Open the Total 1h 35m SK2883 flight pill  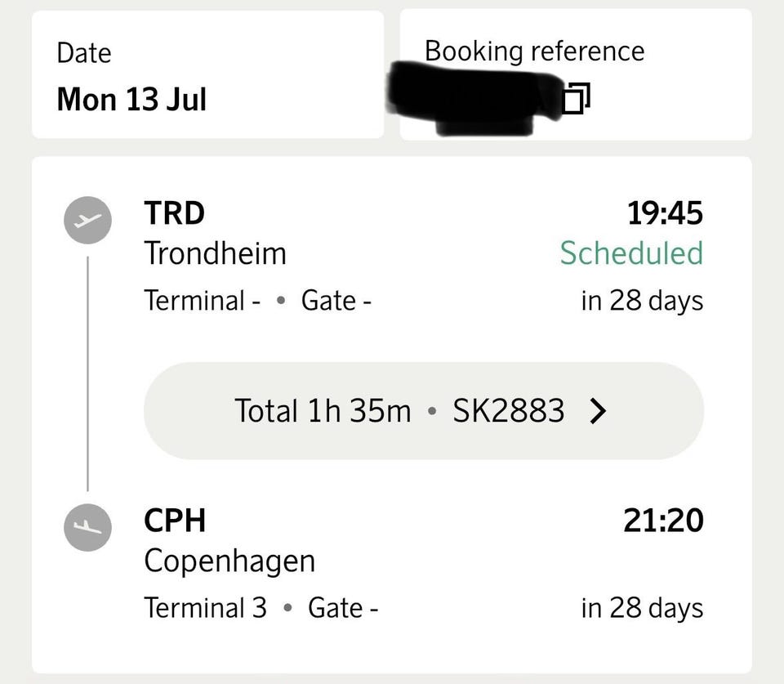[x=424, y=411]
